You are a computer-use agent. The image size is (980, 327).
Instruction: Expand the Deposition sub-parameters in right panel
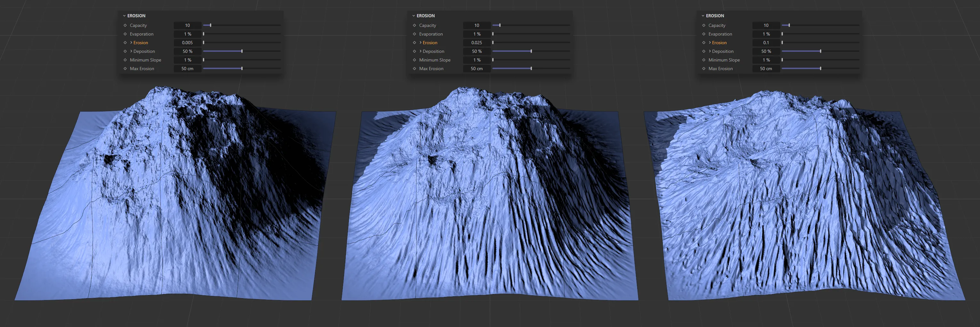click(710, 51)
